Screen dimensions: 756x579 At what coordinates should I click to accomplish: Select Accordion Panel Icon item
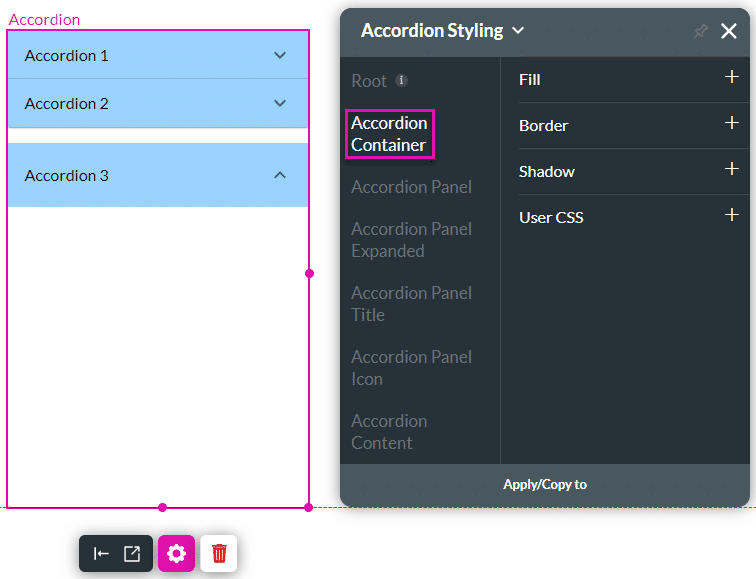pyautogui.click(x=411, y=368)
